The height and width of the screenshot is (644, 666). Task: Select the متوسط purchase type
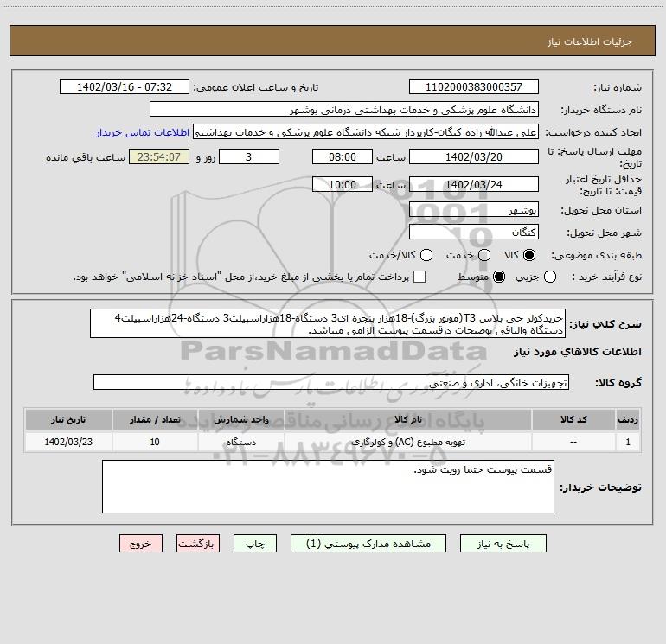coord(499,277)
